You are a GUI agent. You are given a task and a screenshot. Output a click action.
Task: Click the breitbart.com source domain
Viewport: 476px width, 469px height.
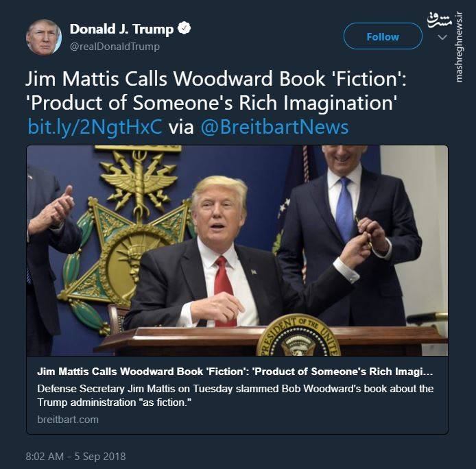click(68, 420)
